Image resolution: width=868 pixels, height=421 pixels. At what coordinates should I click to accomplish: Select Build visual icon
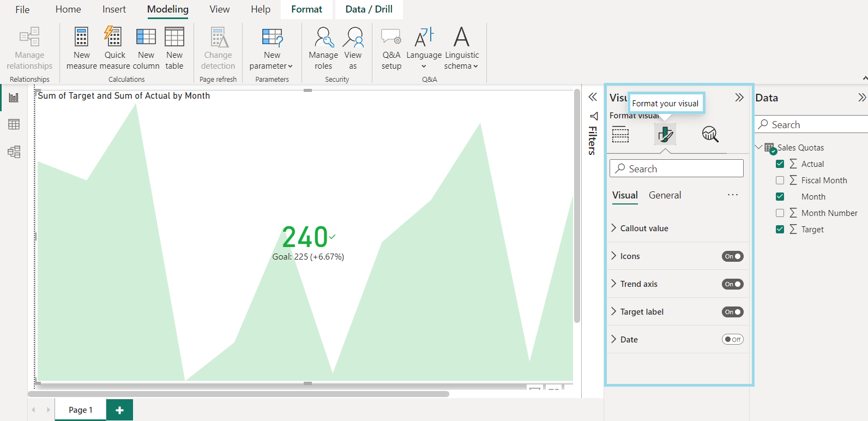click(620, 134)
